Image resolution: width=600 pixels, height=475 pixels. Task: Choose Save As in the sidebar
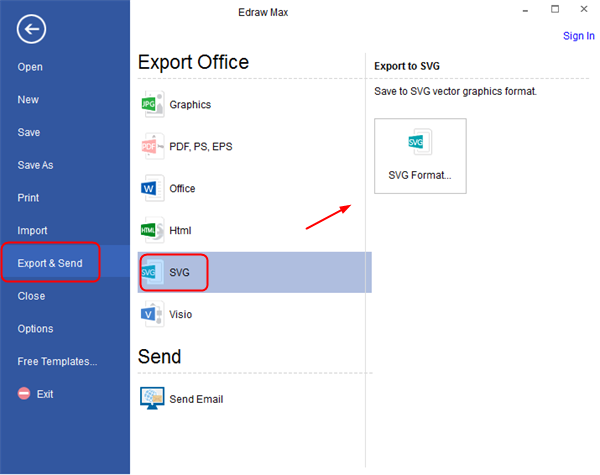coord(35,165)
